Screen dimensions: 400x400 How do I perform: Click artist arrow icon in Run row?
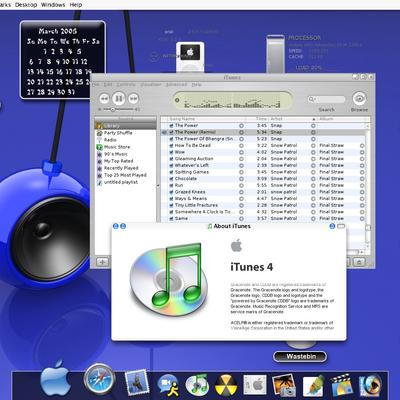(313, 185)
